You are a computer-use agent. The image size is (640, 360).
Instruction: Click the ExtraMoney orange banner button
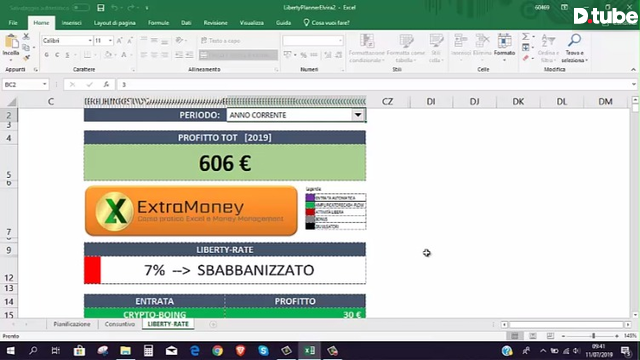(x=191, y=211)
